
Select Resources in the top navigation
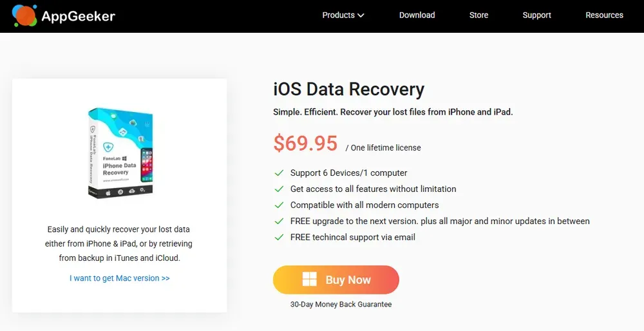pos(604,15)
